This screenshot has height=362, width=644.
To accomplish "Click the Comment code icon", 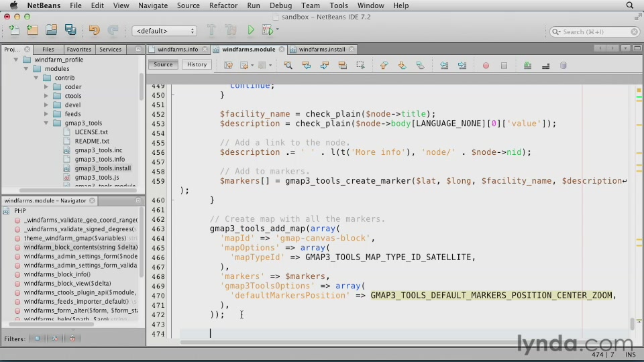I will point(527,66).
